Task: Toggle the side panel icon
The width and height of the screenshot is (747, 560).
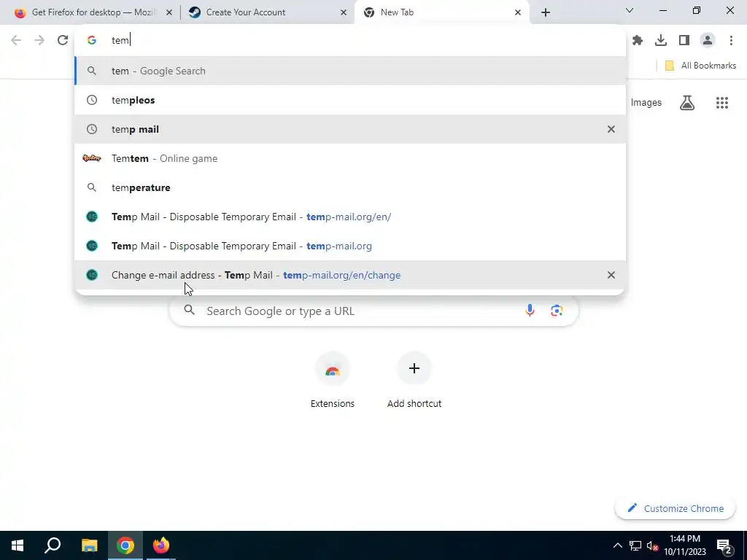Action: [x=684, y=41]
